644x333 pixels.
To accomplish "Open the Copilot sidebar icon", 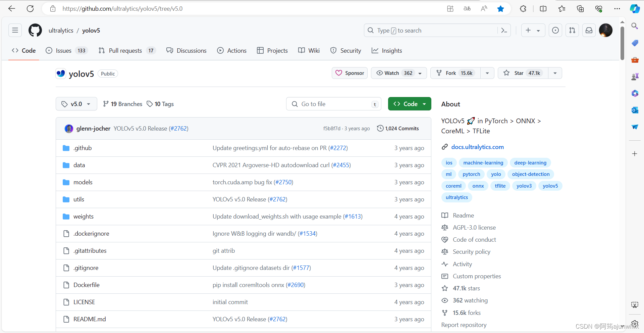I will pos(635,9).
